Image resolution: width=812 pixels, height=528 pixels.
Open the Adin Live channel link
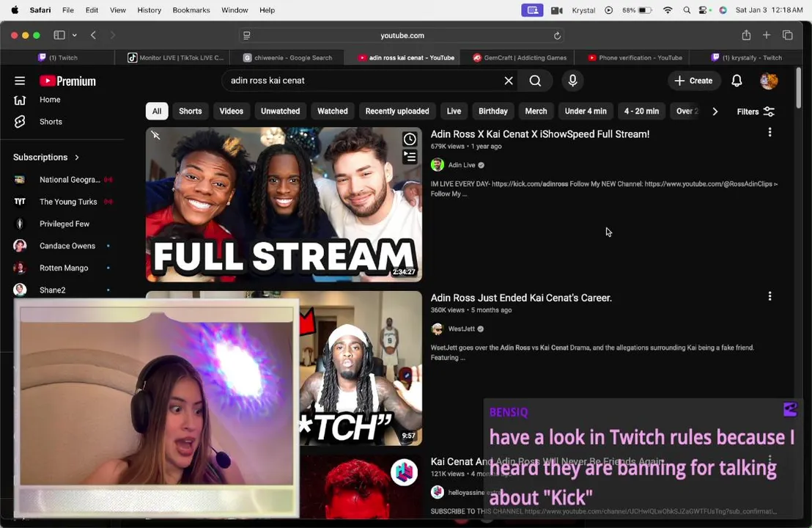tap(462, 165)
